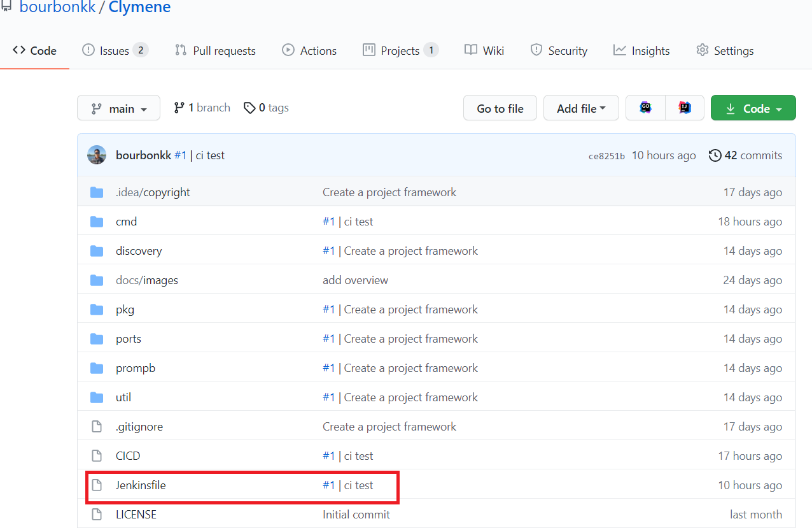Open the Wiki tab

click(x=484, y=51)
